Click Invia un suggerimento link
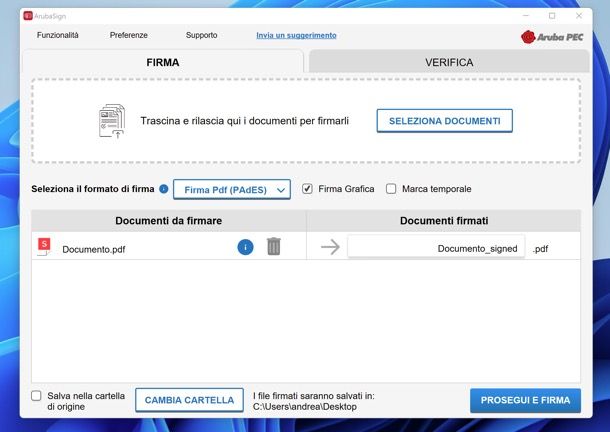610x432 pixels. pyautogui.click(x=296, y=35)
